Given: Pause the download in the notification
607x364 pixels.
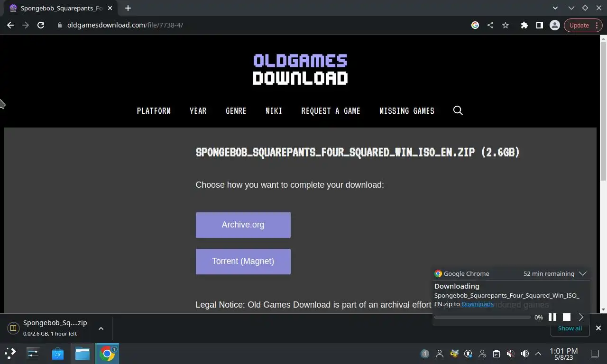Looking at the screenshot, I should coord(552,317).
